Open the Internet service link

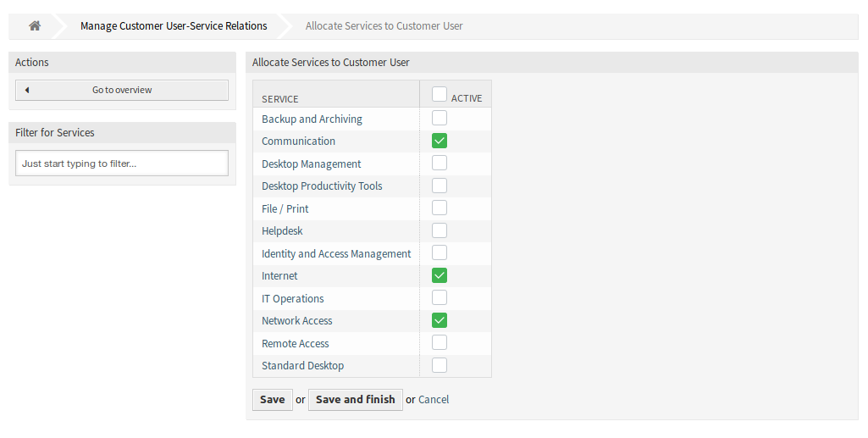[279, 275]
